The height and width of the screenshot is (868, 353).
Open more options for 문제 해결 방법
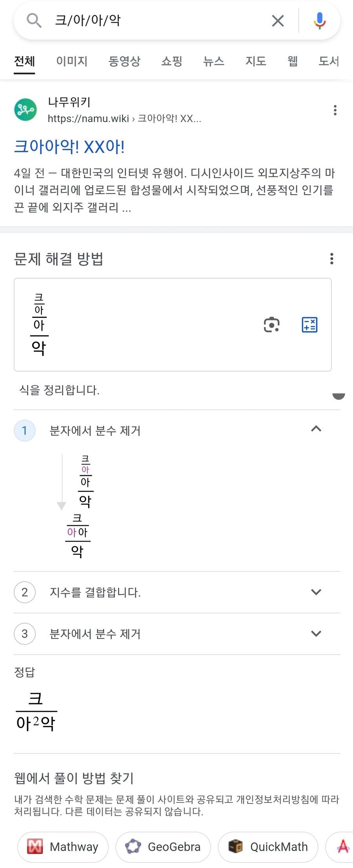(332, 259)
